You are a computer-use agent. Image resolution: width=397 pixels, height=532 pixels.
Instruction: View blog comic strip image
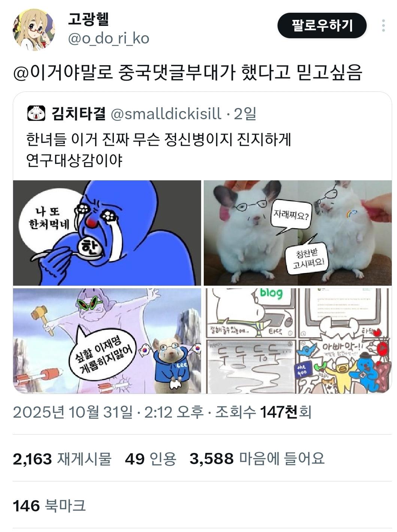point(298,341)
